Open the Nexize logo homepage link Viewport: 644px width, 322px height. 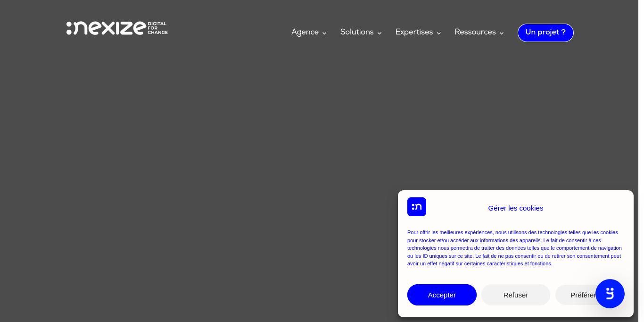tap(117, 28)
